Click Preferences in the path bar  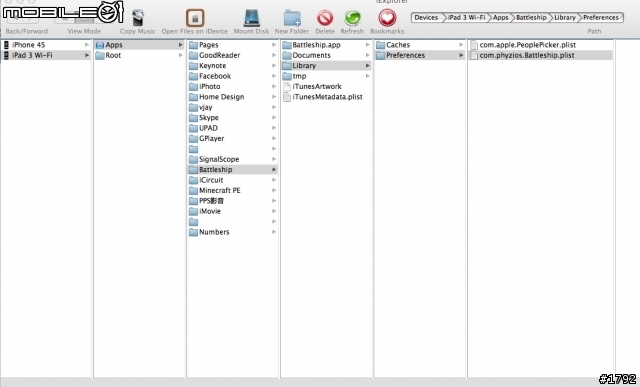click(600, 18)
